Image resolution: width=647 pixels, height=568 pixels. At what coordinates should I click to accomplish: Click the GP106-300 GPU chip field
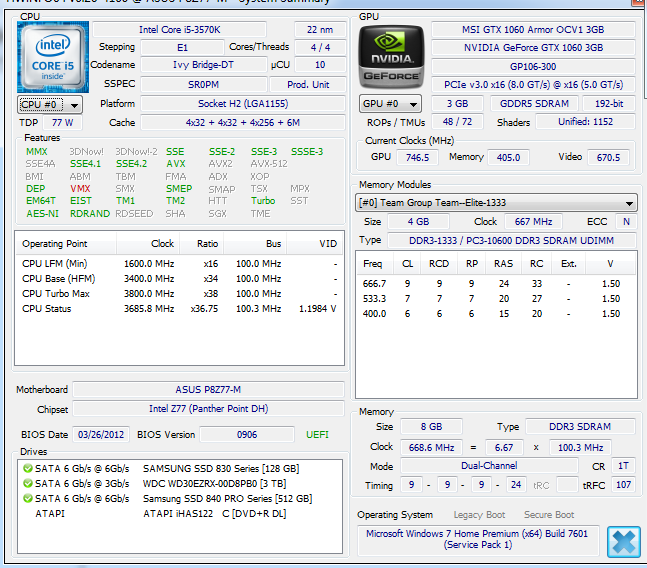pyautogui.click(x=533, y=66)
